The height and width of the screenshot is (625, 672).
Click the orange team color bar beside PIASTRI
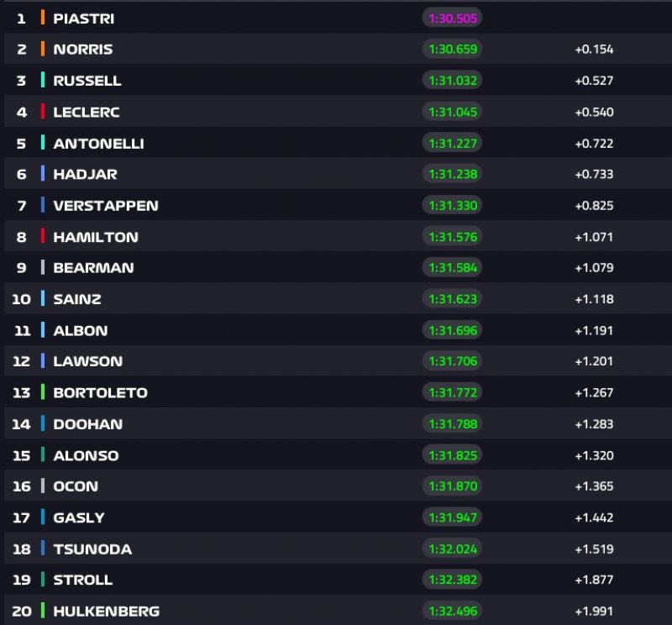click(x=43, y=18)
